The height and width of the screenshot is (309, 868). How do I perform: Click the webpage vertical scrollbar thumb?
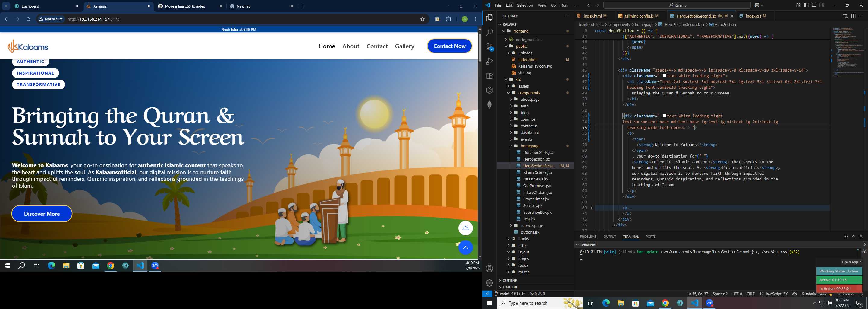480,47
